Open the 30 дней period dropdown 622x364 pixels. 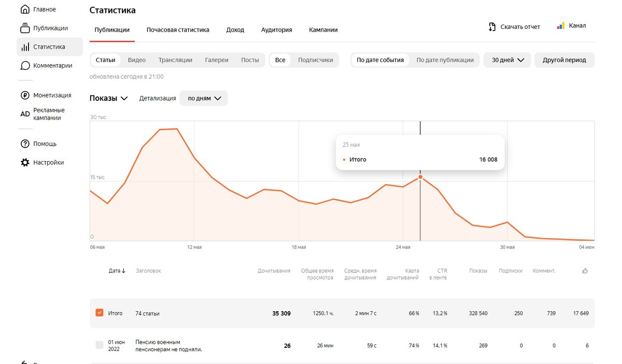click(507, 60)
